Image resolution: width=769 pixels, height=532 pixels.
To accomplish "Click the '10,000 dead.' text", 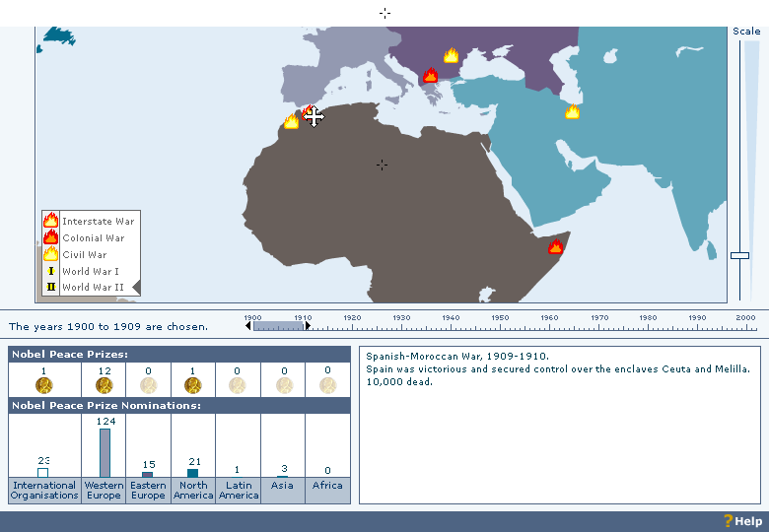I will (x=399, y=381).
